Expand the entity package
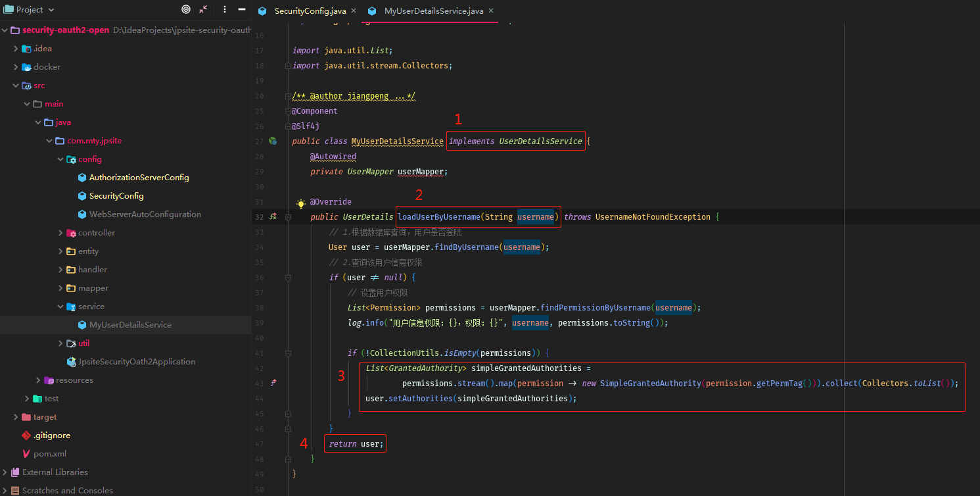 tap(60, 251)
